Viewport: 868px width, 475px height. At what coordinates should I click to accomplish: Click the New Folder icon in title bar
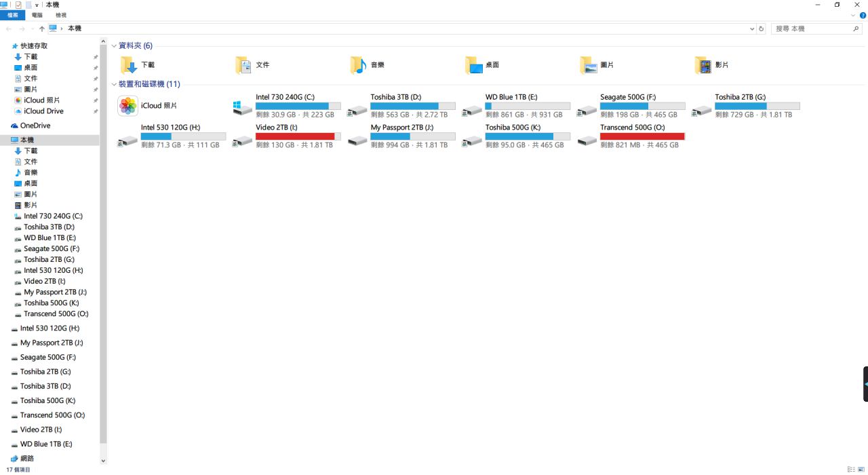coord(28,5)
